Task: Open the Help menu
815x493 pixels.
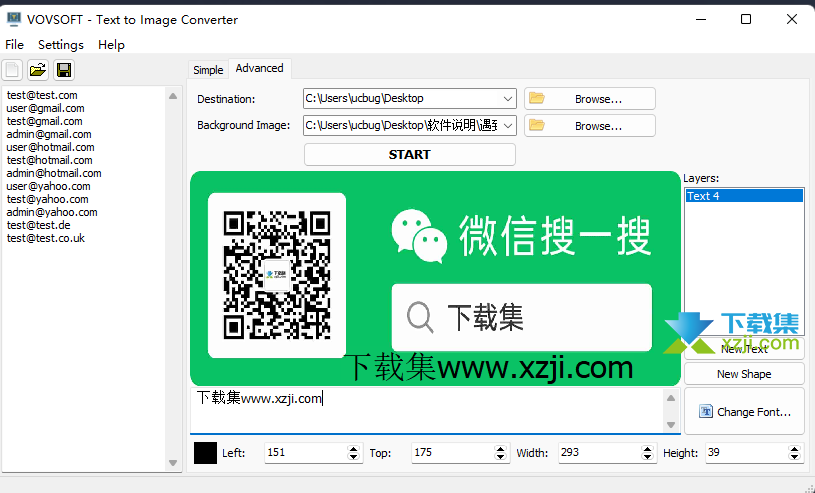Action: (x=111, y=45)
